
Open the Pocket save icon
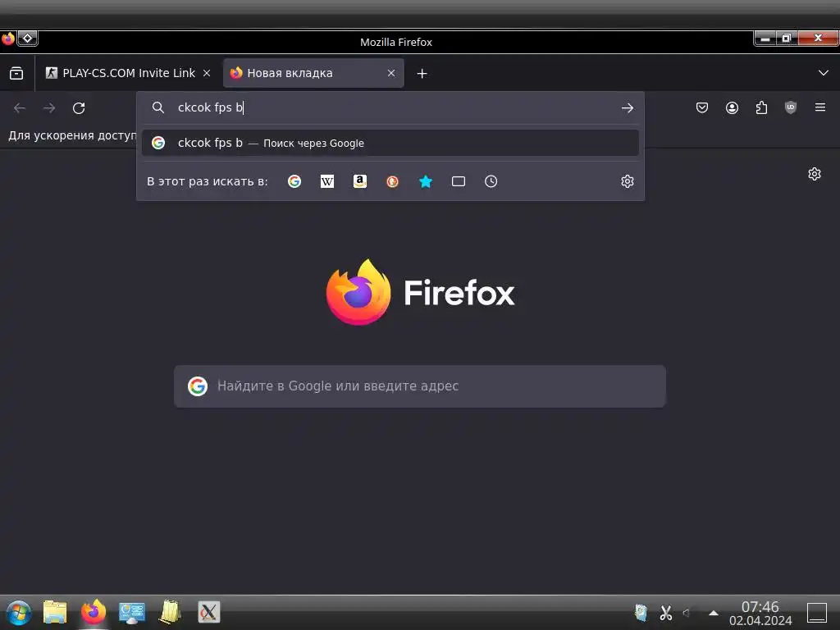point(702,108)
